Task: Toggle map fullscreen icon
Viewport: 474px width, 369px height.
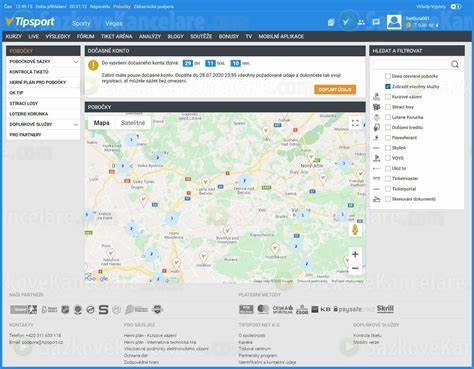Action: pos(355,123)
